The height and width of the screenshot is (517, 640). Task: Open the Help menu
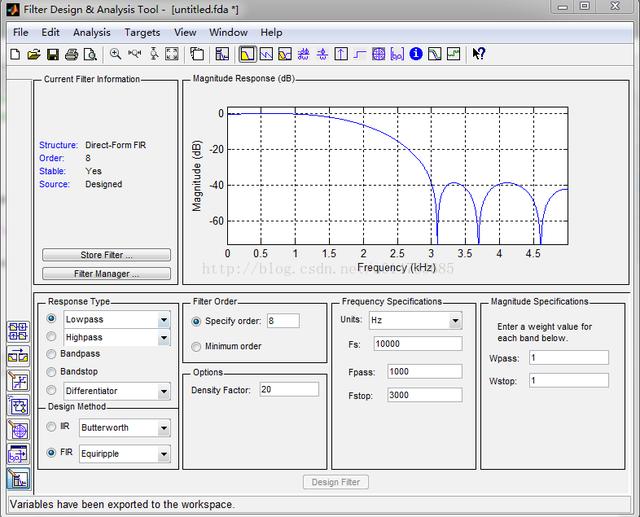pyautogui.click(x=271, y=32)
